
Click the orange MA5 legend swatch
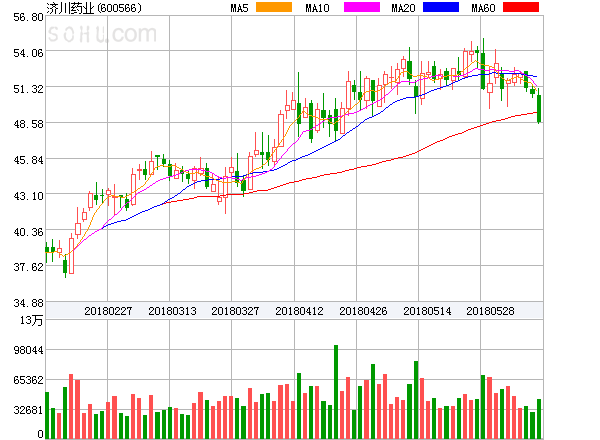pyautogui.click(x=274, y=7)
